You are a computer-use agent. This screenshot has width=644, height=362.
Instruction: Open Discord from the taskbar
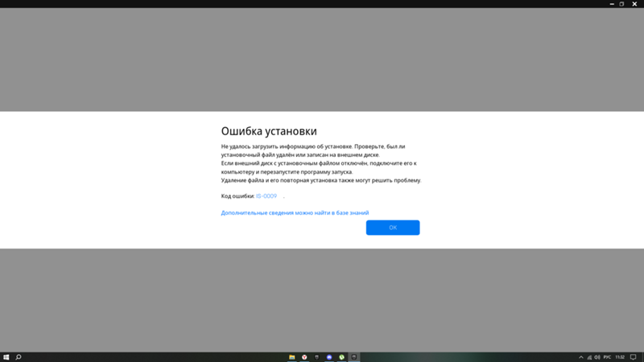(x=329, y=356)
